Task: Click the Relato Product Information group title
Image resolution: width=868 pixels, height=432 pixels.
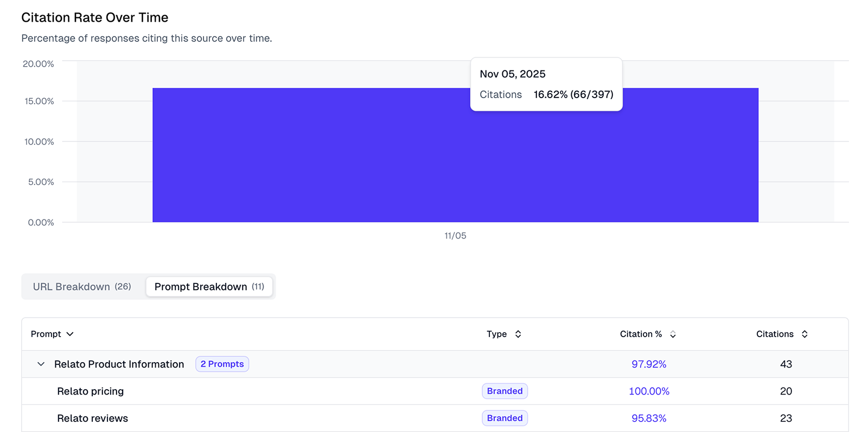Action: pyautogui.click(x=119, y=364)
